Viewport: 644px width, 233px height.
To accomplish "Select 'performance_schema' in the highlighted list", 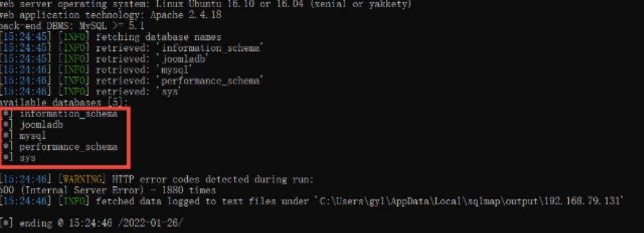I will pyautogui.click(x=69, y=147).
